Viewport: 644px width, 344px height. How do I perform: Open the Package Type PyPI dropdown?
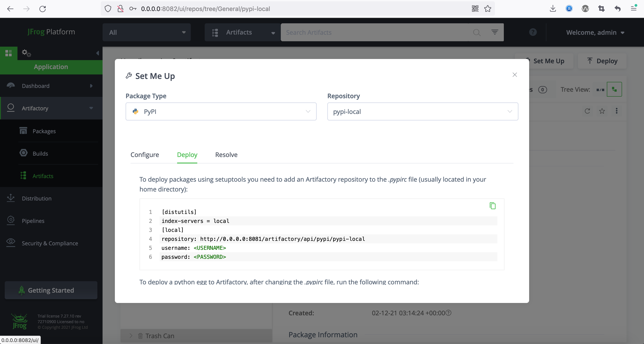221,111
